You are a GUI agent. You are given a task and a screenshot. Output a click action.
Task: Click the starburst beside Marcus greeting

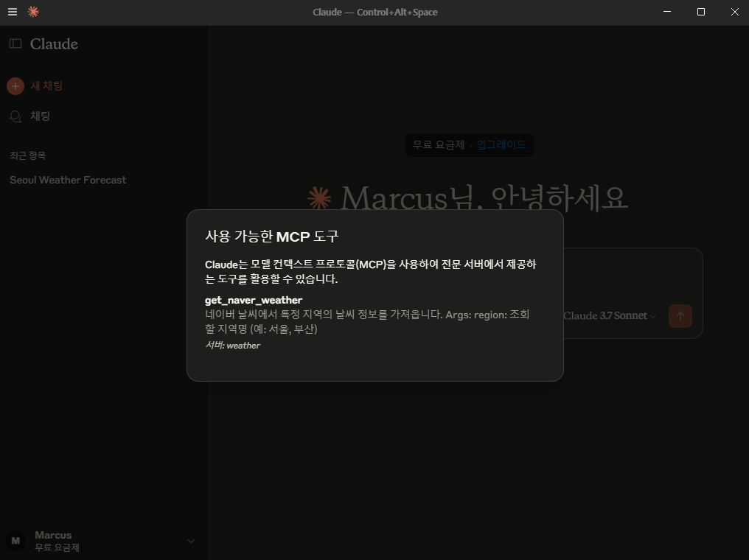[x=319, y=197]
